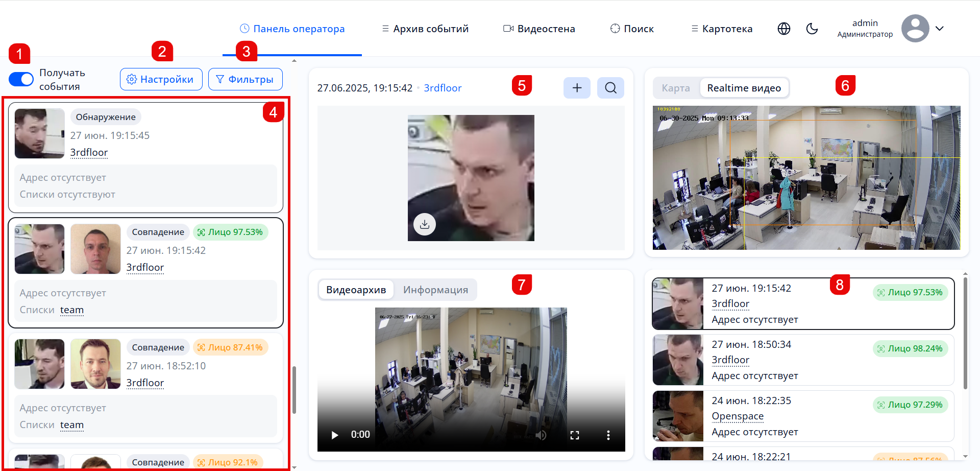This screenshot has height=471, width=980.
Task: Expand the admin account dropdown chevron
Action: tap(940, 29)
